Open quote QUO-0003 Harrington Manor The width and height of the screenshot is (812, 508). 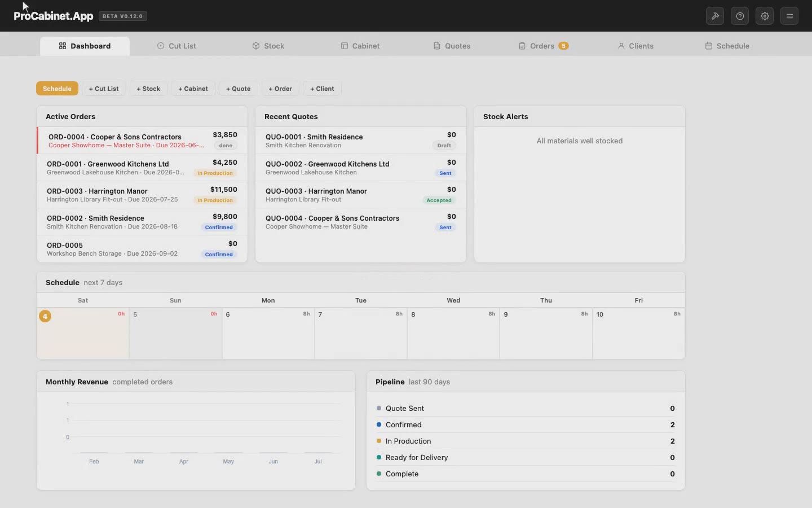pyautogui.click(x=361, y=195)
